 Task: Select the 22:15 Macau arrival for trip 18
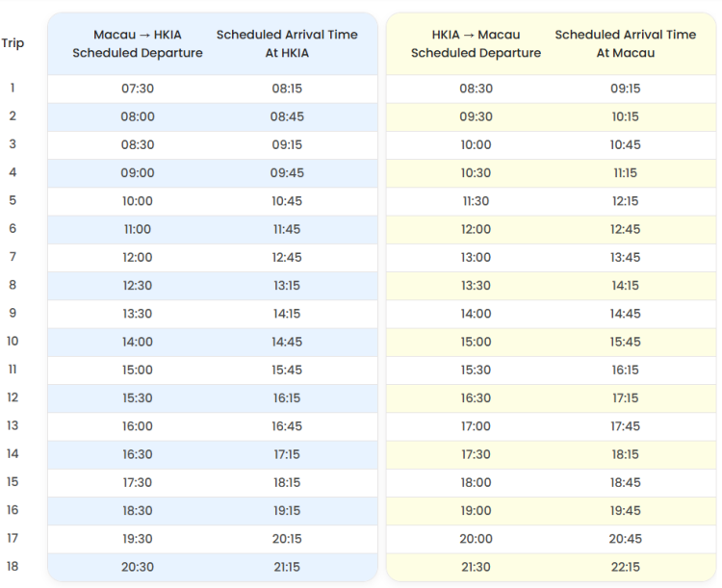pyautogui.click(x=626, y=566)
